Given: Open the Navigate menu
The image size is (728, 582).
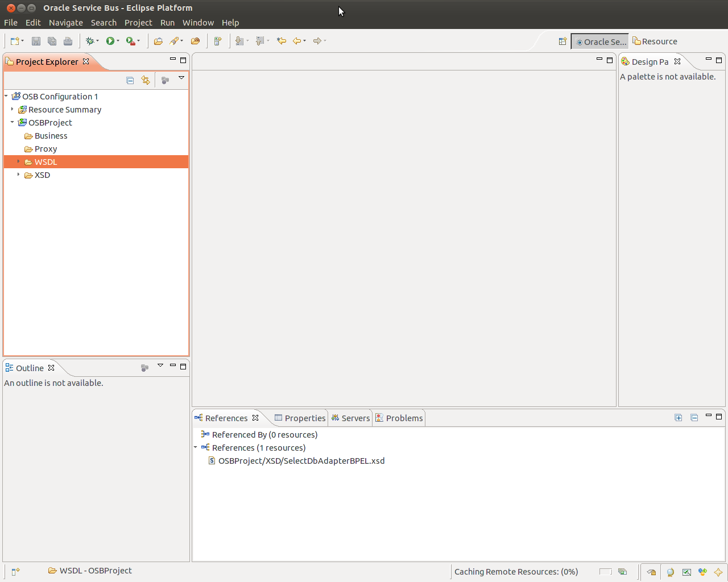Looking at the screenshot, I should click(x=66, y=23).
